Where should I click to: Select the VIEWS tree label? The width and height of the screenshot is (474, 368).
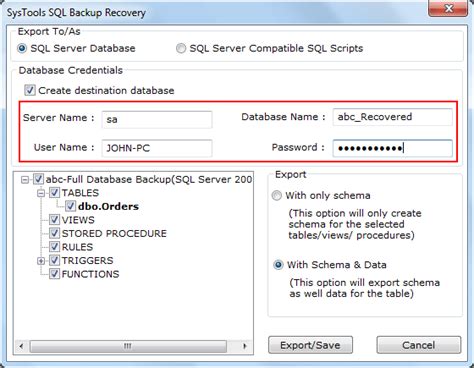click(x=78, y=220)
